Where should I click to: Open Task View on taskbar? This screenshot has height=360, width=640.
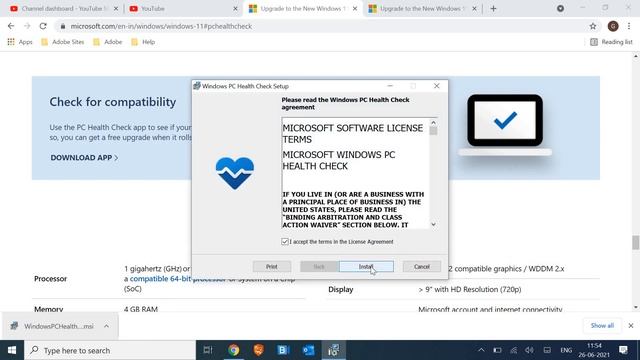pos(208,350)
